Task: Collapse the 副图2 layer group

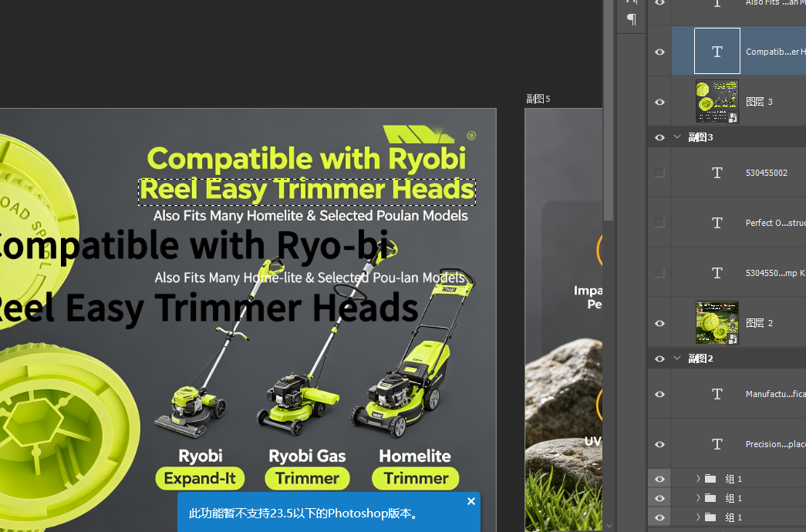Action: coord(677,359)
